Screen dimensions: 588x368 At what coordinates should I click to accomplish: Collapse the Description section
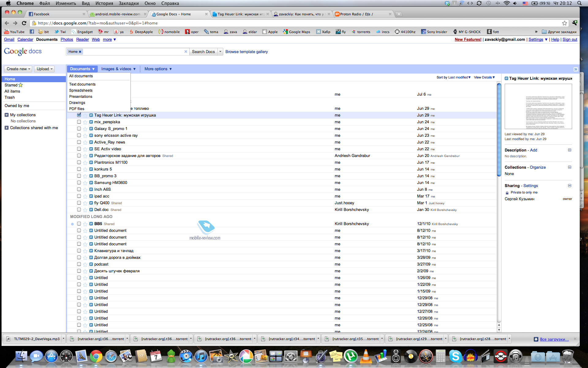coord(570,150)
